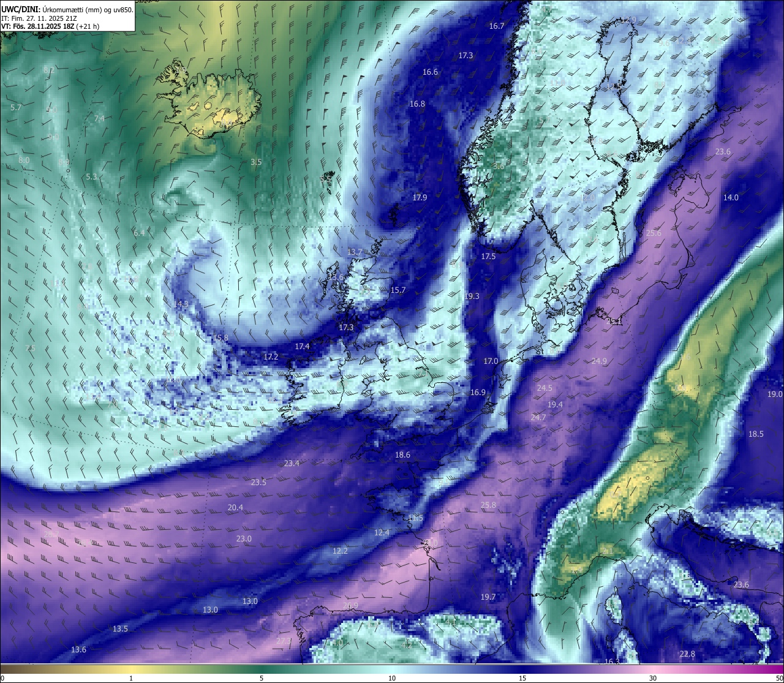Click the 25.6 value label

coord(654,233)
